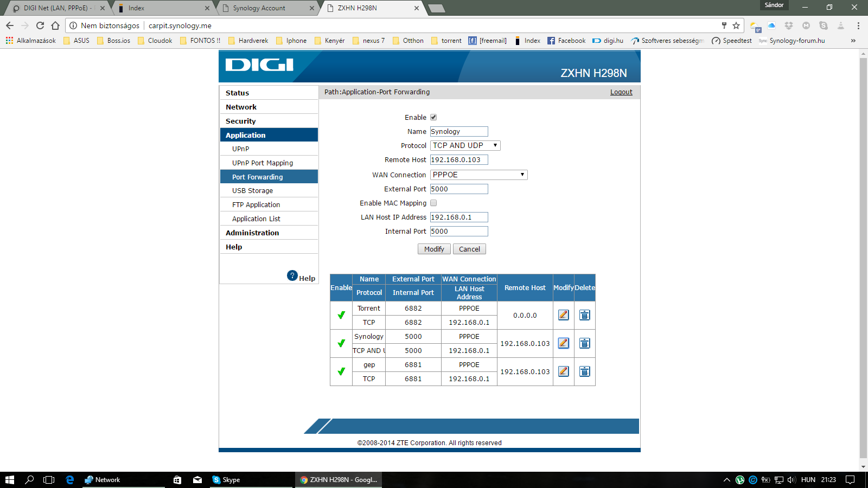The image size is (868, 488).
Task: Open the blue Help question mark icon
Action: pyautogui.click(x=292, y=275)
